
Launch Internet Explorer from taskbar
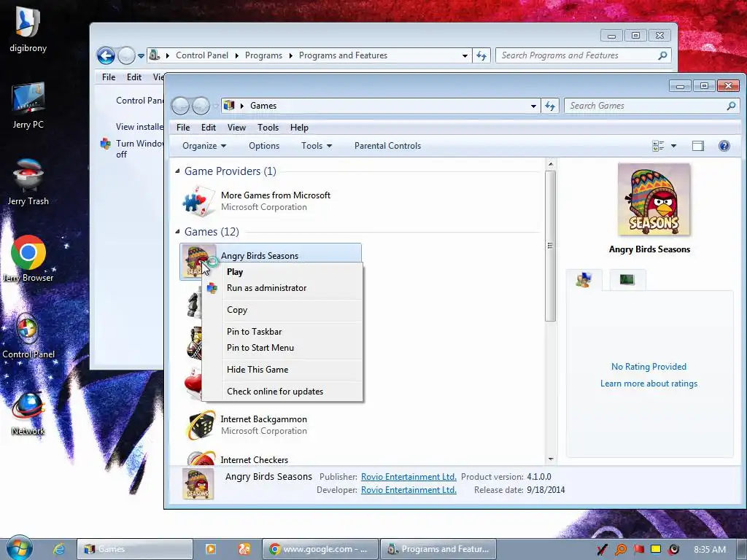tap(58, 549)
